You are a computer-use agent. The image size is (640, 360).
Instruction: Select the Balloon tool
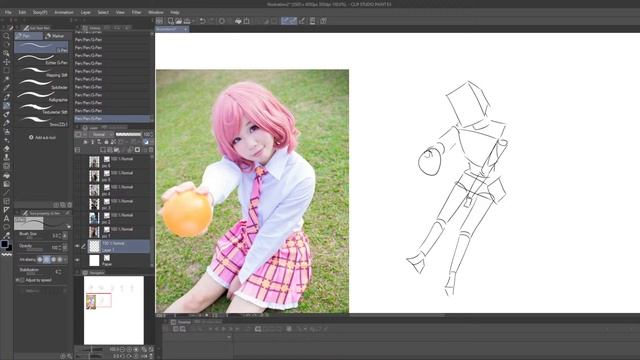(6, 227)
